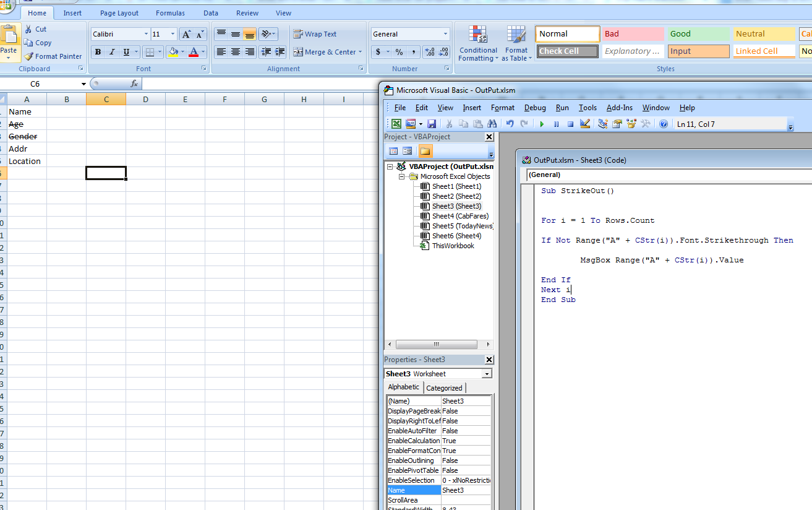The height and width of the screenshot is (510, 812).
Task: Toggle Italic formatting in the ribbon
Action: [112, 52]
